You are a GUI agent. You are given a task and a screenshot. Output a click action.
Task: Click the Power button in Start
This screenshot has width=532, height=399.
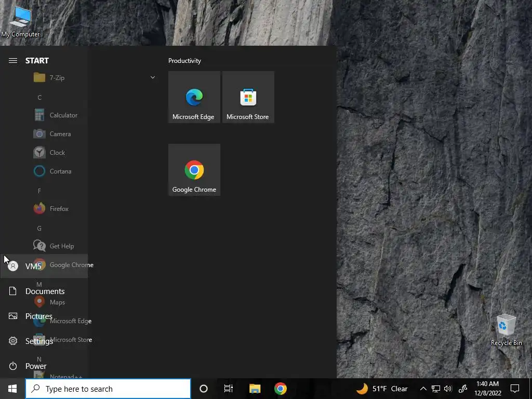coord(44,366)
